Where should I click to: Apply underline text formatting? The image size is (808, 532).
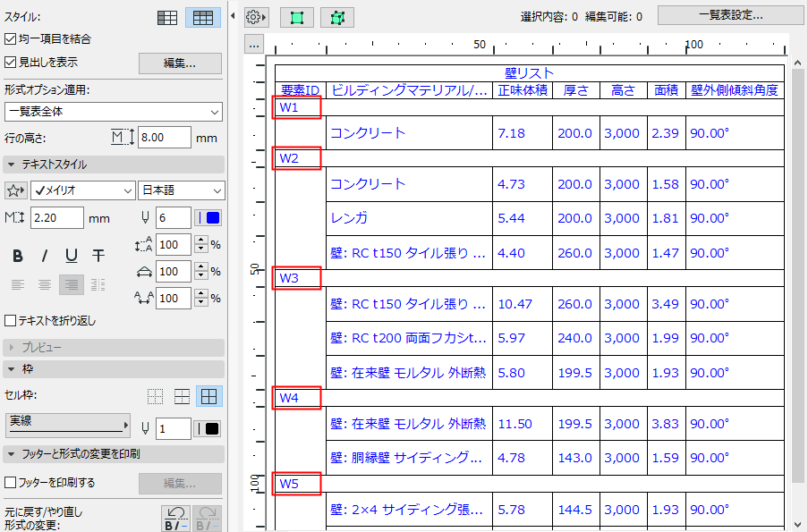tap(71, 256)
